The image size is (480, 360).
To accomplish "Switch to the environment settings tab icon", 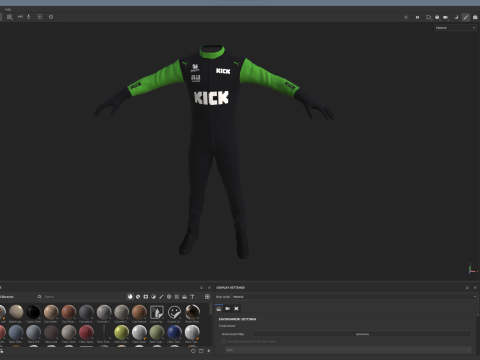I will click(219, 309).
